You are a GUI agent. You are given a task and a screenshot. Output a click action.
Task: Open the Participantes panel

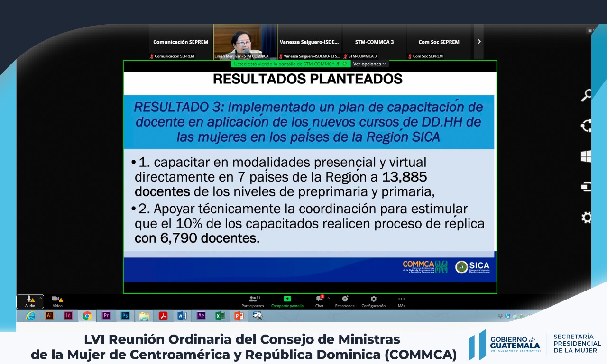pos(253,300)
